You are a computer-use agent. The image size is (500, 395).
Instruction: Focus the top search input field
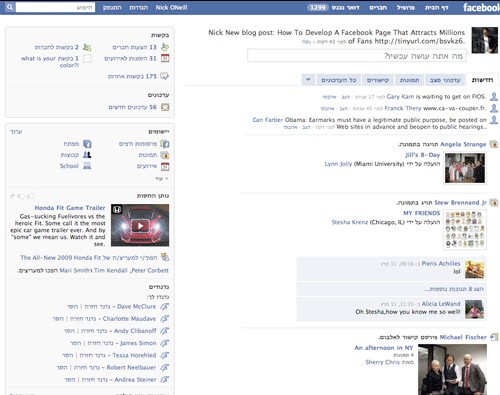coord(55,7)
